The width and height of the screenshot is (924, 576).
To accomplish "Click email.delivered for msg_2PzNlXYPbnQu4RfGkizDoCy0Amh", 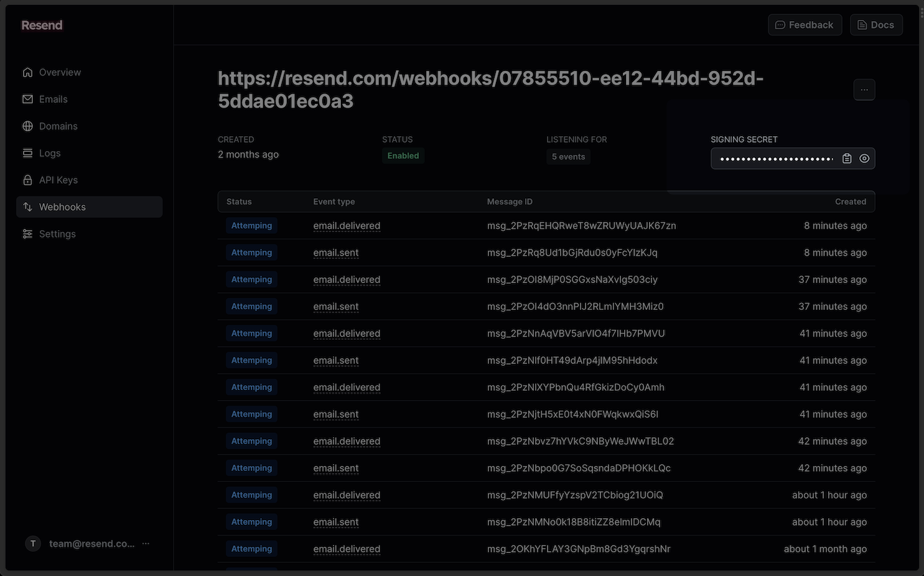I will point(347,388).
